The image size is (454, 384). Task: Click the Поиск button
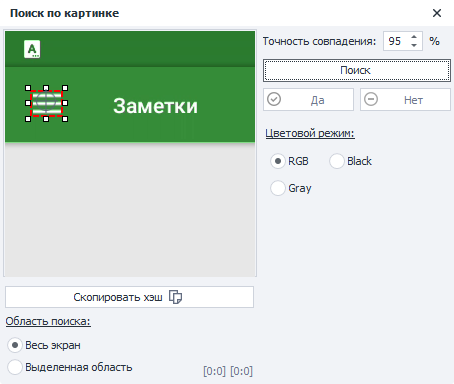coord(357,70)
